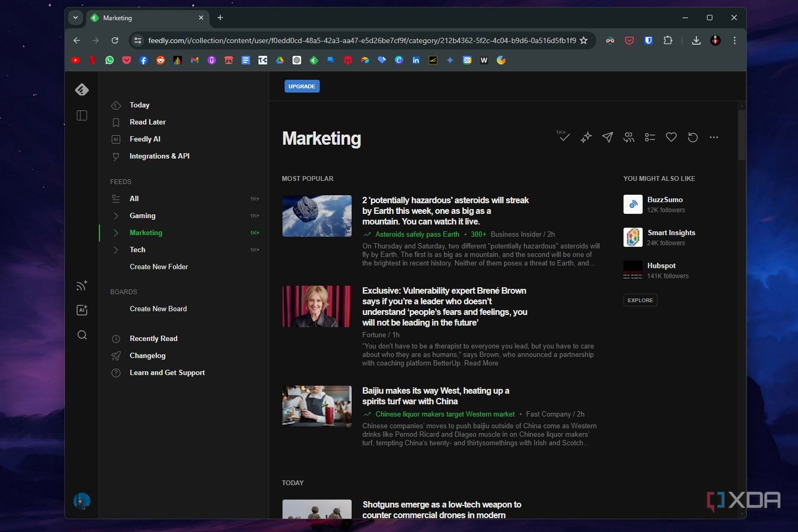
Task: Bookmark this page with the star icon
Action: 584,40
